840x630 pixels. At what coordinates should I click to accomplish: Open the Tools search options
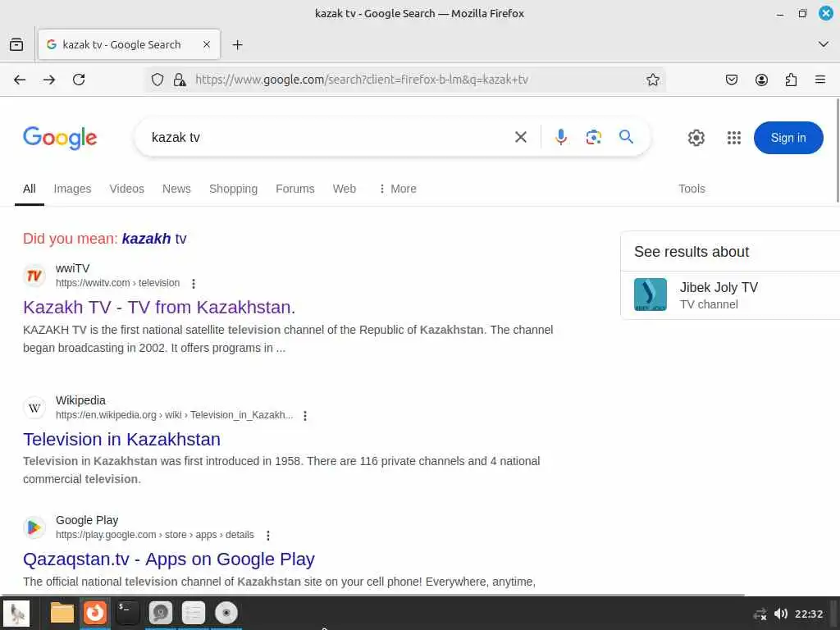coord(692,189)
